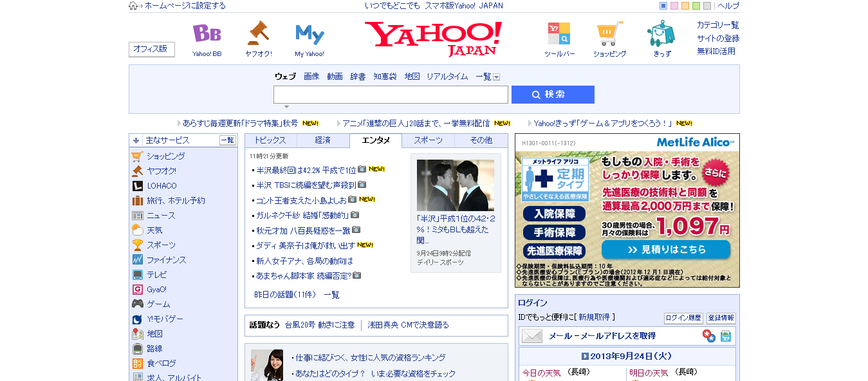The height and width of the screenshot is (381, 868).
Task: Click the 食べログ icon in sidebar
Action: point(137,364)
